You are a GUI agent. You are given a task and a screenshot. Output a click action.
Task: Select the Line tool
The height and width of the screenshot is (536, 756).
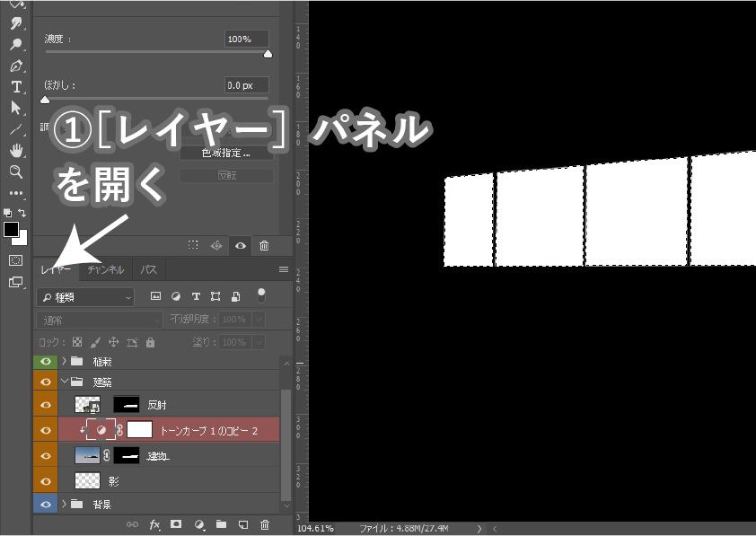coord(16,129)
